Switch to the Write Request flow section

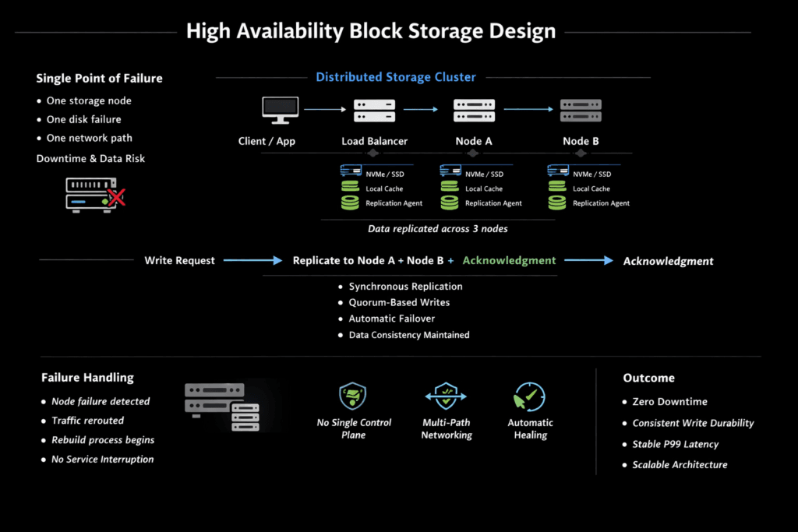pyautogui.click(x=179, y=260)
